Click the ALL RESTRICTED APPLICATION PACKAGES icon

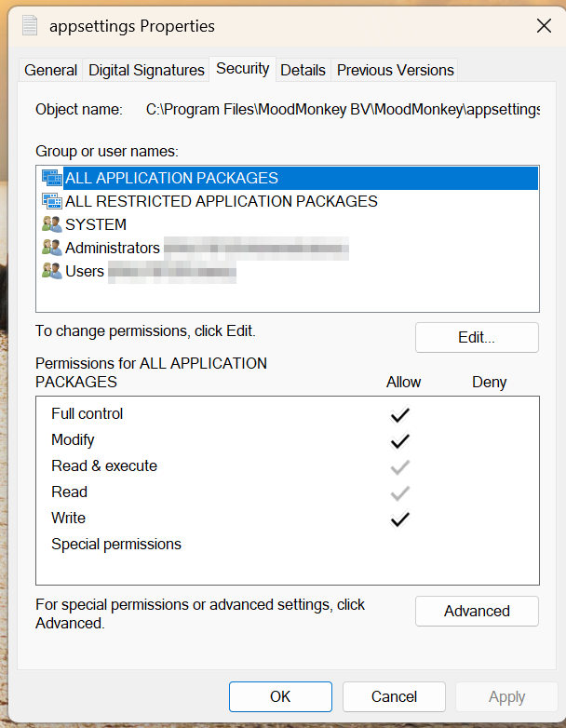pos(52,201)
